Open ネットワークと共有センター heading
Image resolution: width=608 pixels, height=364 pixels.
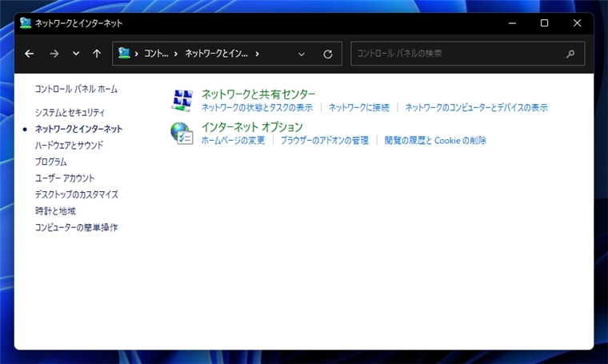(x=258, y=94)
